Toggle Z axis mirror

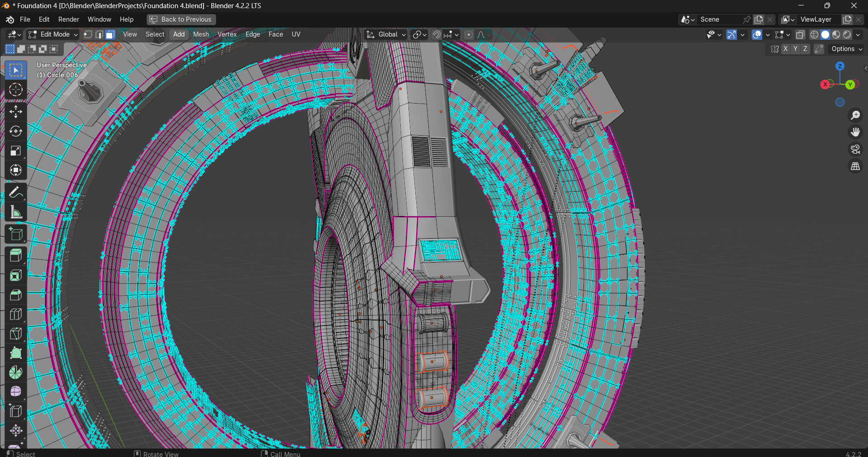(805, 49)
